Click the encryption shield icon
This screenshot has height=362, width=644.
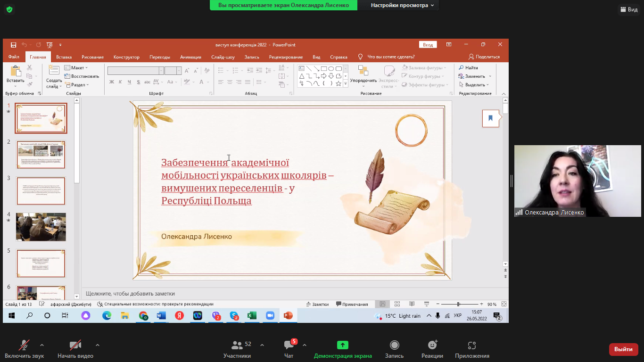click(x=9, y=9)
